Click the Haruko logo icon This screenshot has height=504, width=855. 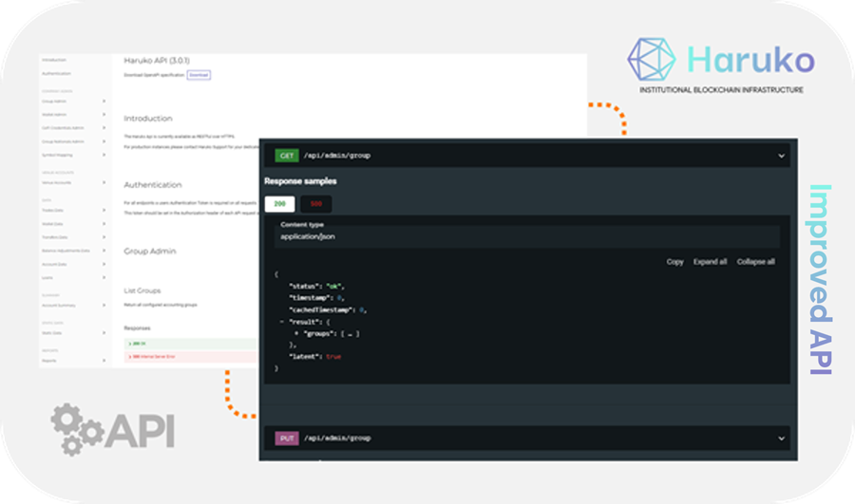coord(652,60)
